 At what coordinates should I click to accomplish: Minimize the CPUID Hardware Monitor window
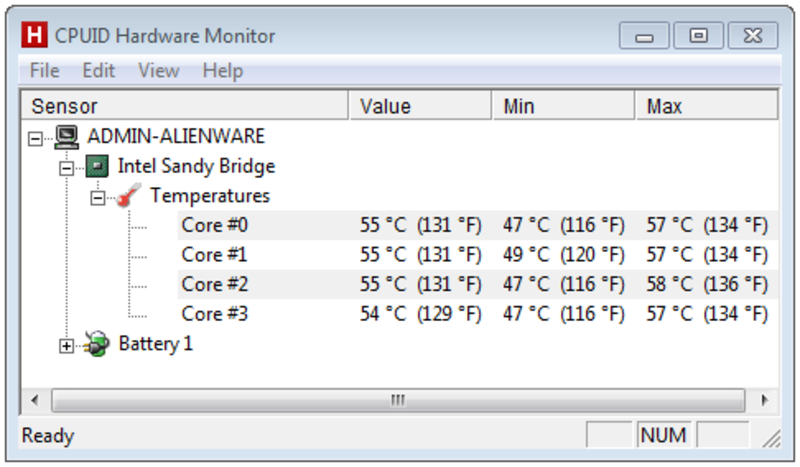[x=644, y=36]
